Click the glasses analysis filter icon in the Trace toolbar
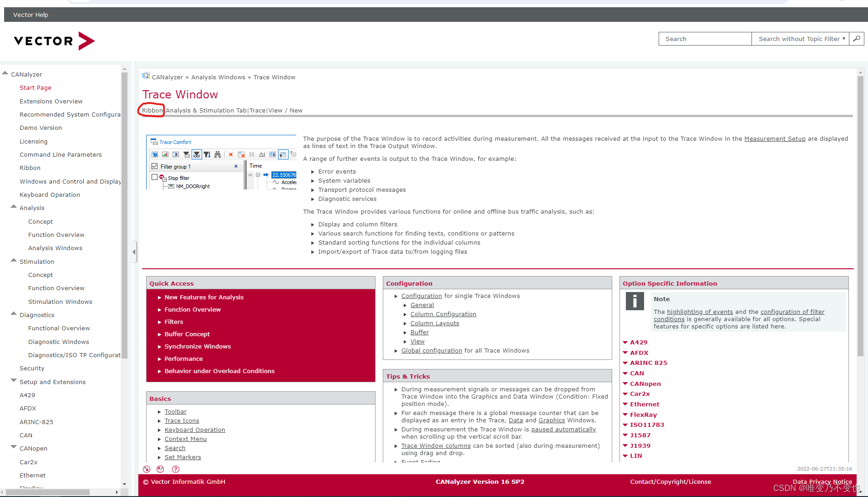This screenshot has height=497, width=868. pos(197,154)
